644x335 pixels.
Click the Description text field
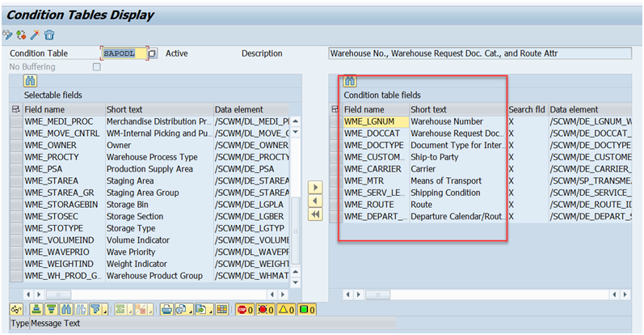click(480, 53)
